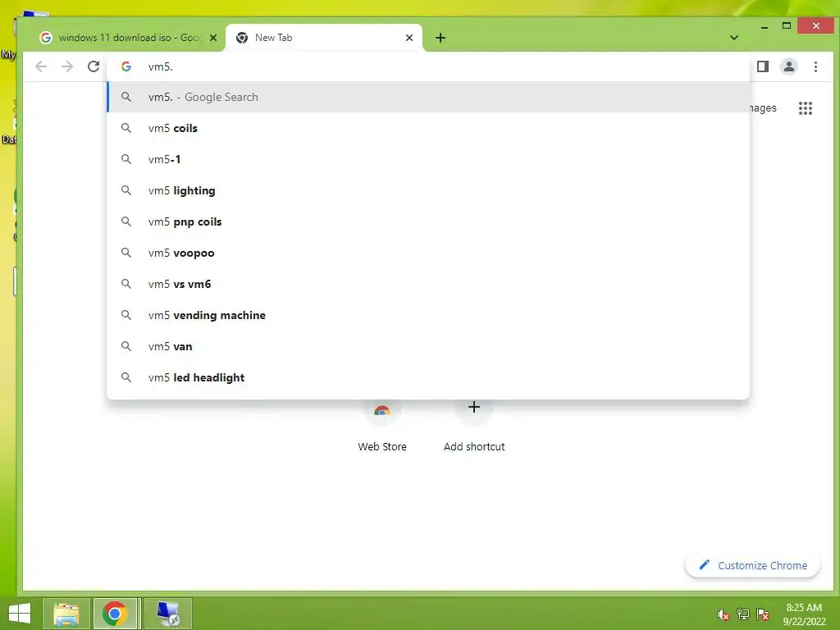Screen dimensions: 840x630
Task: Reload the page with the refresh icon
Action: (x=94, y=66)
